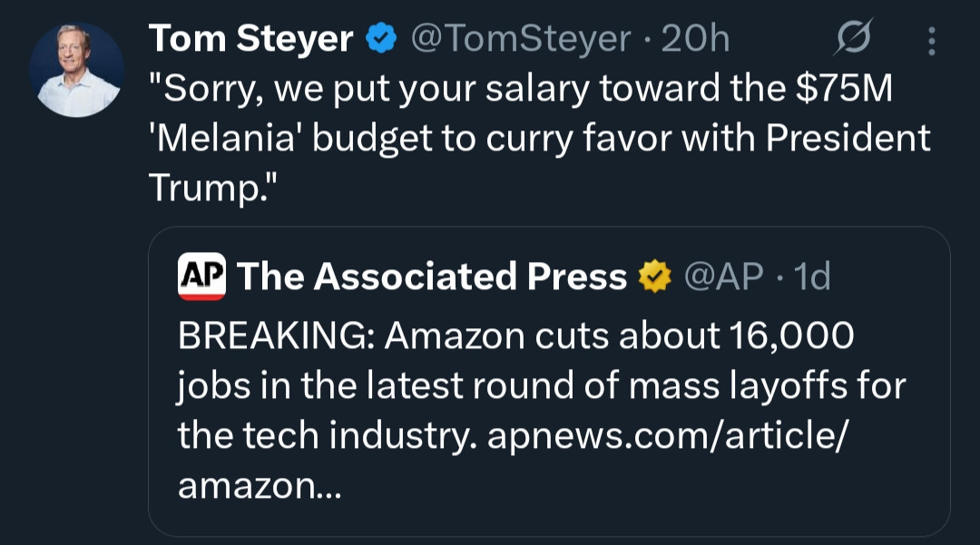Viewport: 980px width, 545px height.
Task: Click the 1d timestamp on quoted post
Action: [812, 277]
